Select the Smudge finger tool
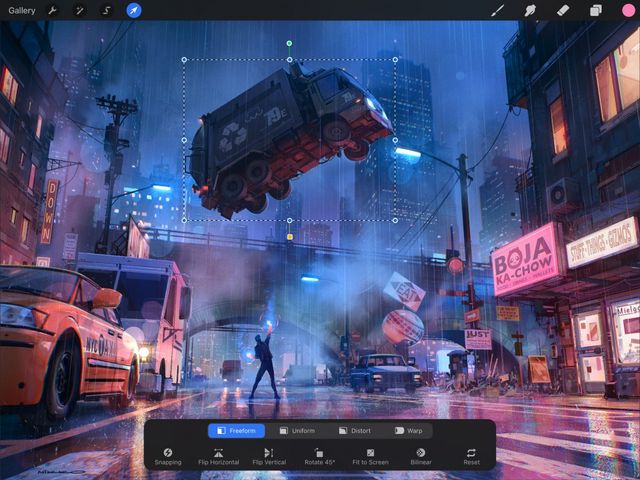The height and width of the screenshot is (480, 640). pos(530,11)
